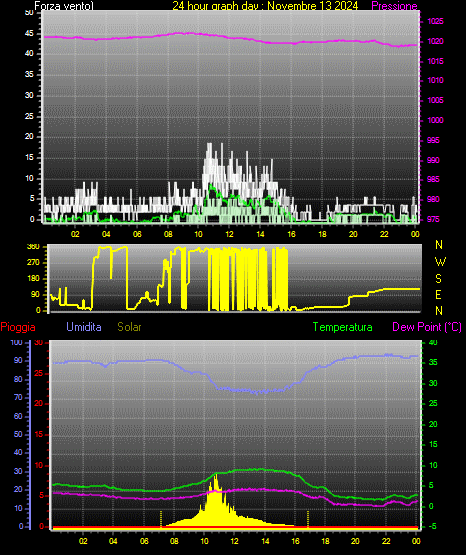This screenshot has width=466, height=555.
Task: Click the 24 hour graph day title
Action: 265,6
